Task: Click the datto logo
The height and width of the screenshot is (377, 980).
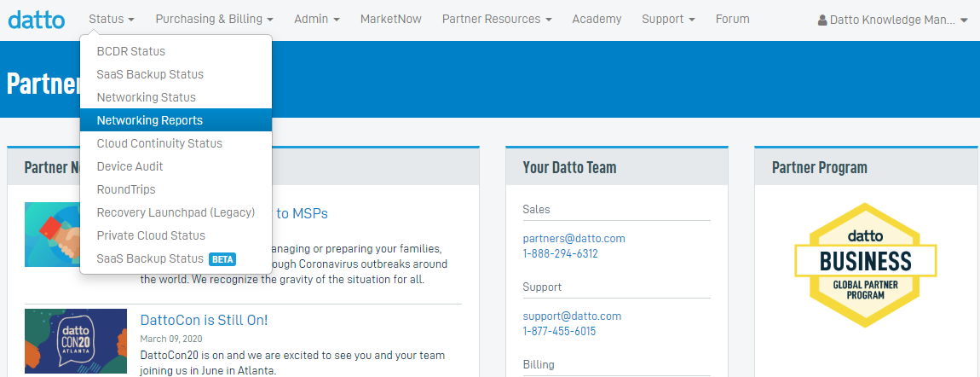Action: point(37,20)
